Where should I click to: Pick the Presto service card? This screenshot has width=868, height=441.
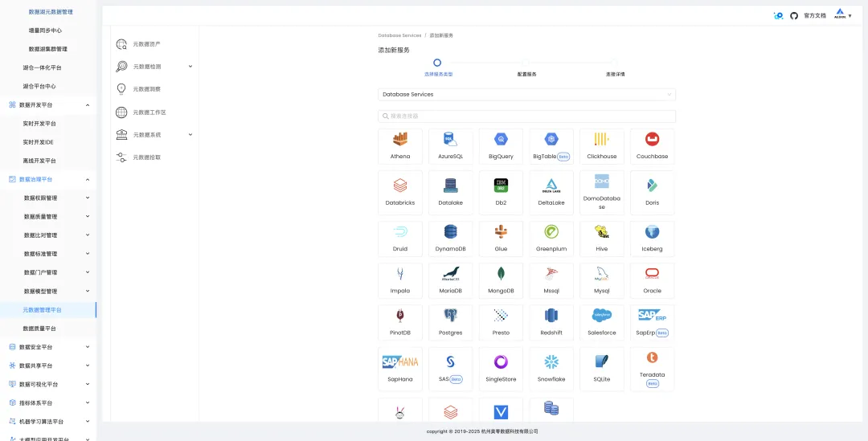tap(501, 323)
